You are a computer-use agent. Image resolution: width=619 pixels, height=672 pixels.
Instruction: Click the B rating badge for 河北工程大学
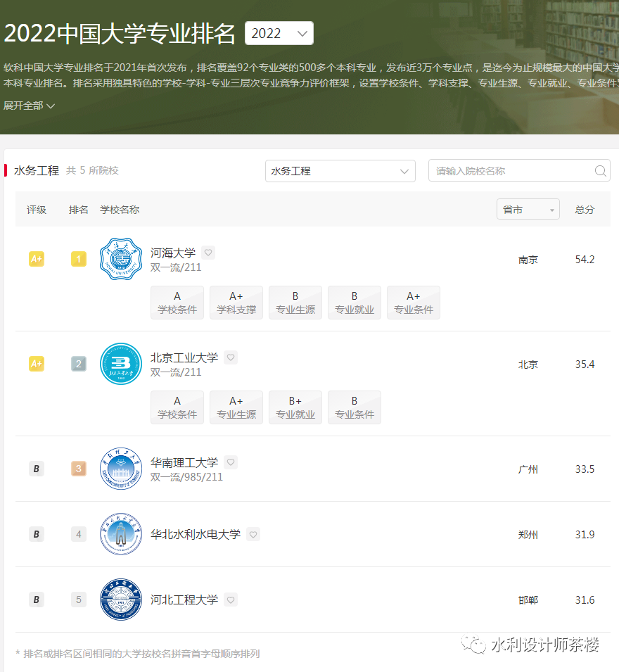point(37,600)
